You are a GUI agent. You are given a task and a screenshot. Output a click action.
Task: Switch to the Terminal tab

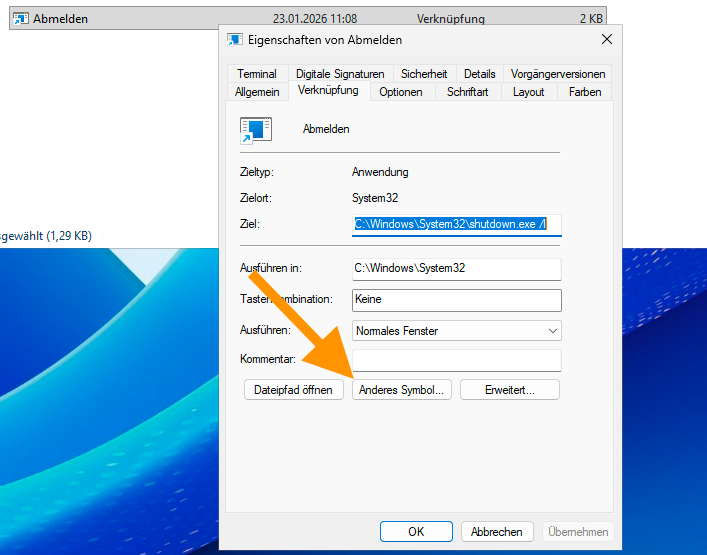257,74
